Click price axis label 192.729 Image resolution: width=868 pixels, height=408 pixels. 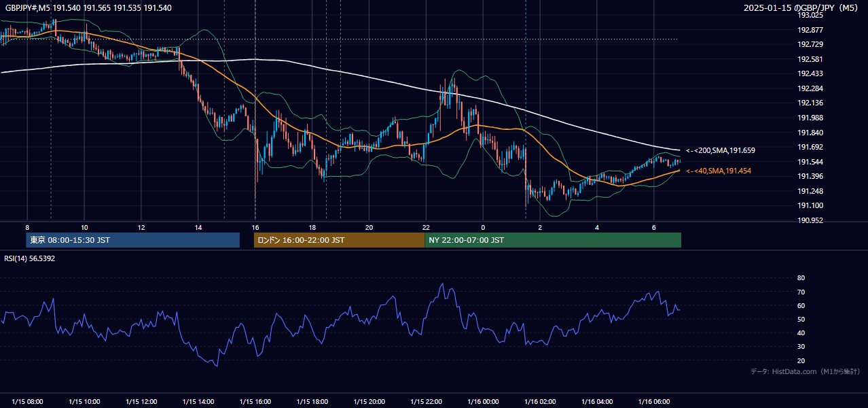click(x=810, y=44)
